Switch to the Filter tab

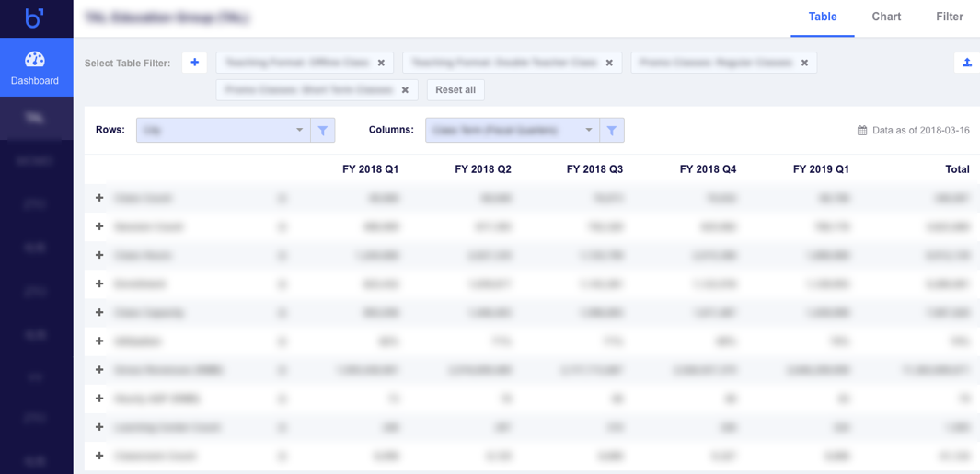tap(949, 17)
